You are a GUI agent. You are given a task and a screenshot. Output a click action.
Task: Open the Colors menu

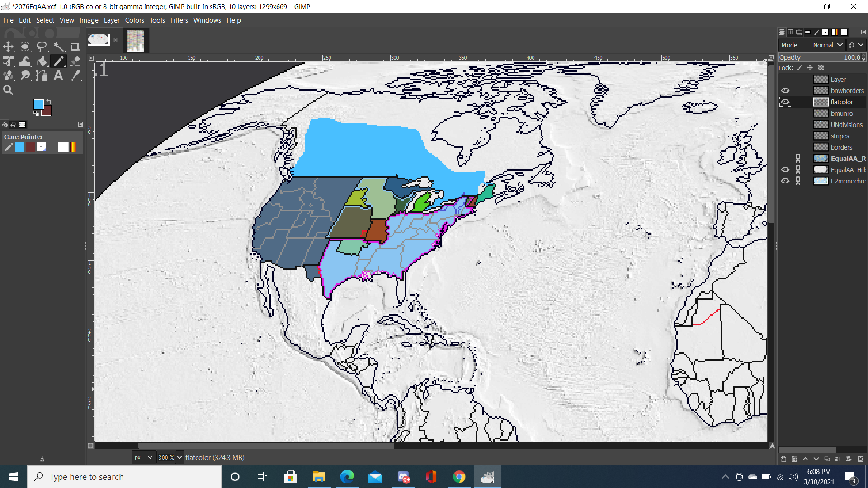tap(135, 20)
